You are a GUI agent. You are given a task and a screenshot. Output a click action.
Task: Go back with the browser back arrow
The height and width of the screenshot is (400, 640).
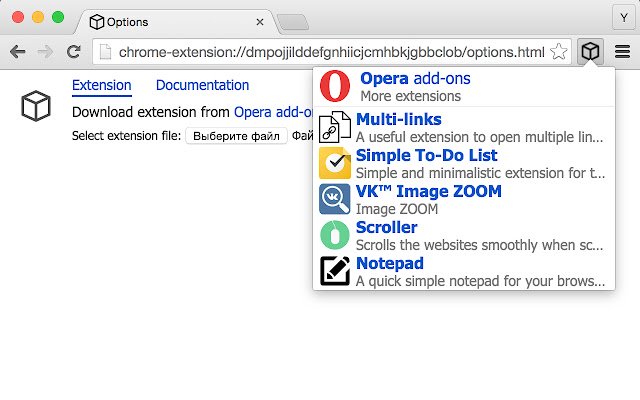click(x=18, y=52)
